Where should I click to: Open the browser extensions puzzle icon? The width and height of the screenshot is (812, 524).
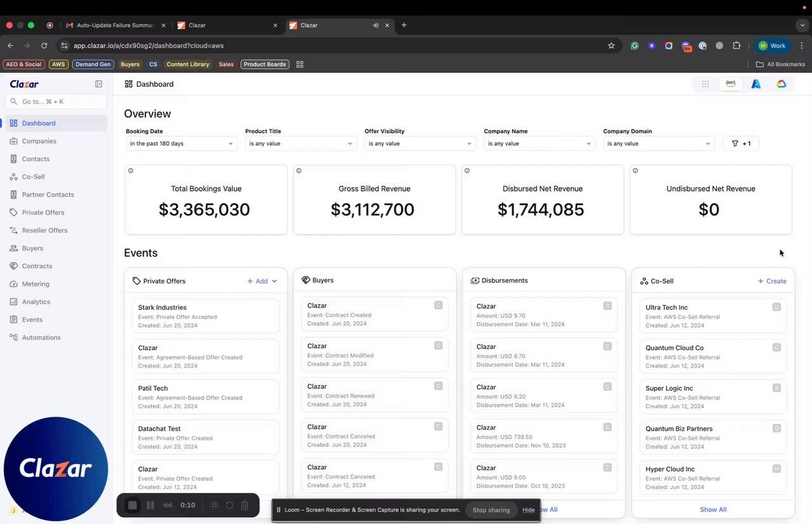point(737,46)
